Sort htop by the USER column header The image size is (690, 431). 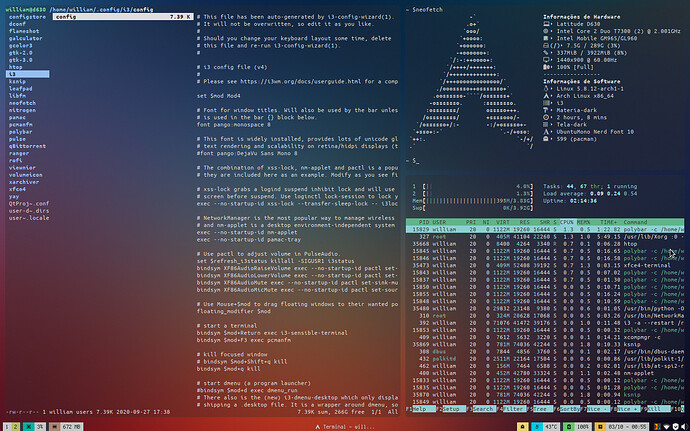click(x=439, y=222)
